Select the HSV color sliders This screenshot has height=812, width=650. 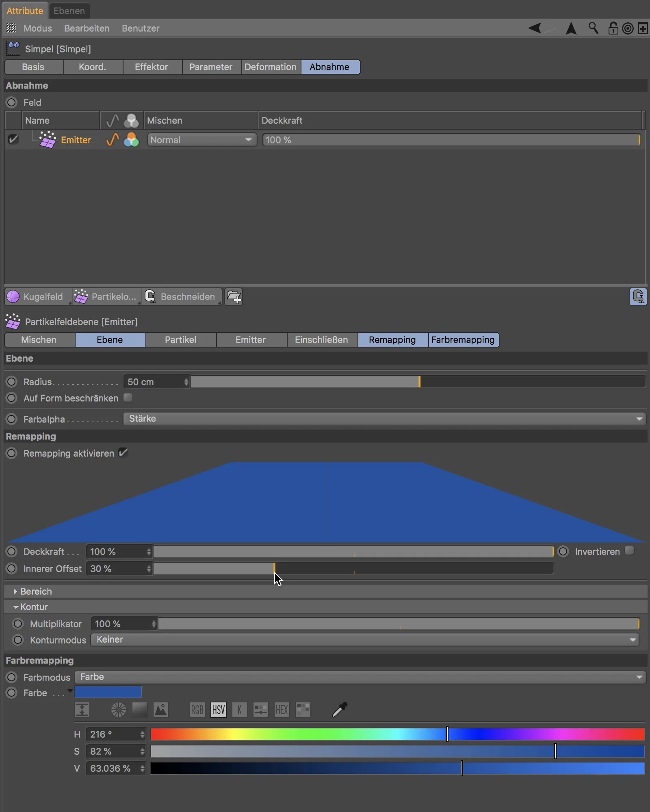click(218, 710)
